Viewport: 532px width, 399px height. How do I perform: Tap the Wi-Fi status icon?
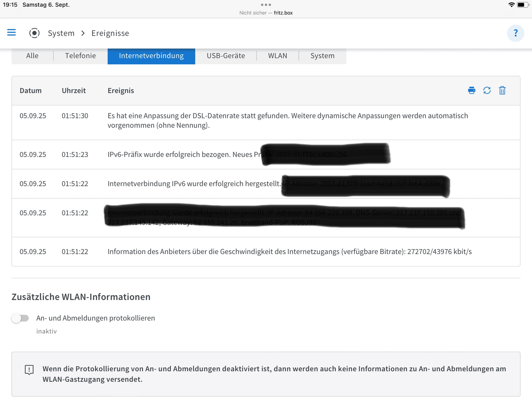(511, 5)
